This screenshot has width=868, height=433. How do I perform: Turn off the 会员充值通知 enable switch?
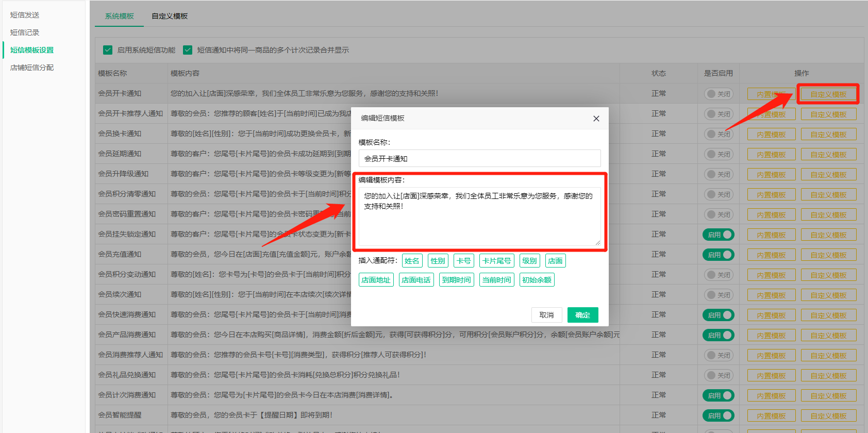point(718,255)
